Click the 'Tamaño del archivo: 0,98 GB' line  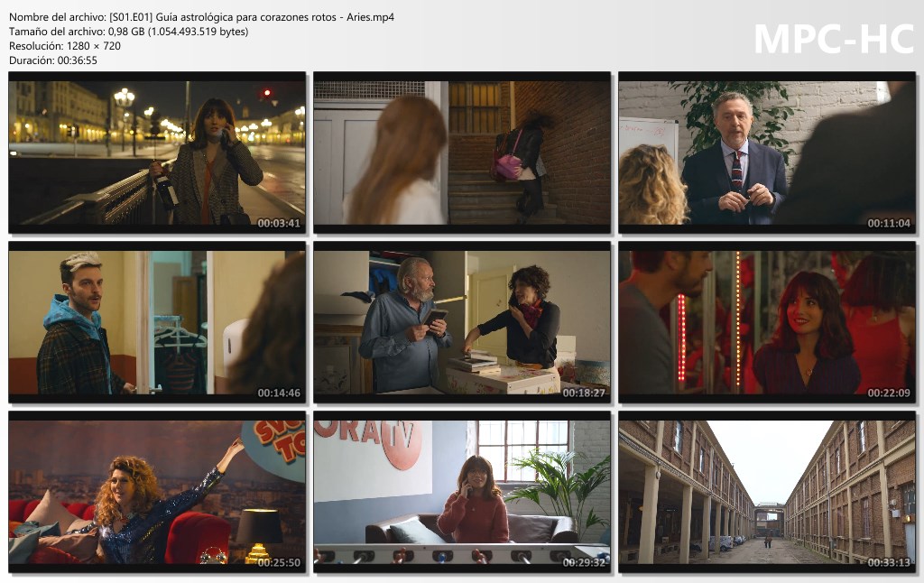click(128, 32)
